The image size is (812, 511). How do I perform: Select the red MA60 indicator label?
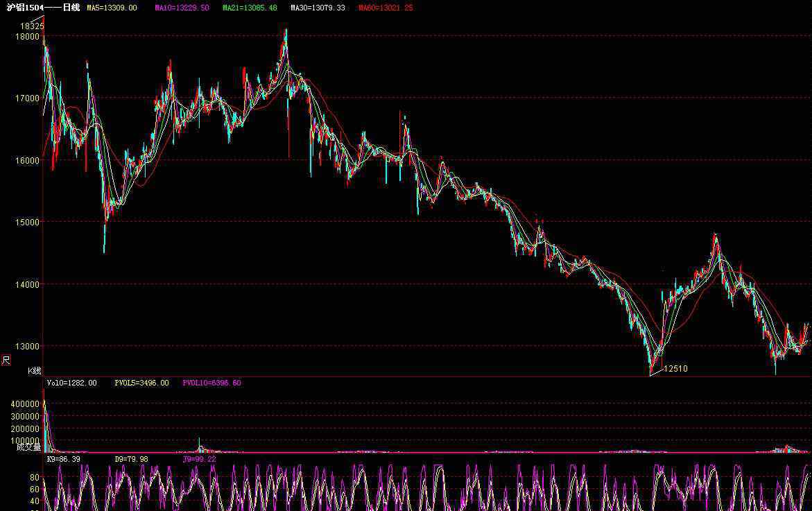pos(386,8)
